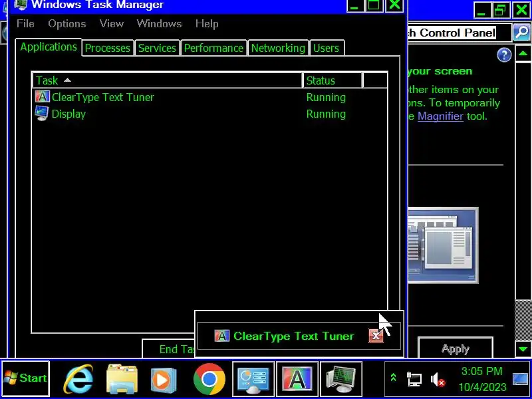Select ClearType Text Tuner task name
The image size is (532, 399).
tap(103, 97)
